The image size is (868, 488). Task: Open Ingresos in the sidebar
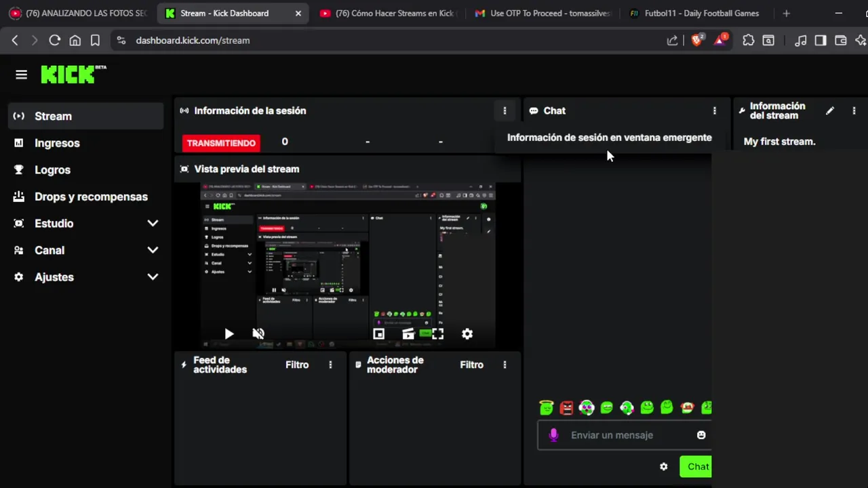point(85,143)
